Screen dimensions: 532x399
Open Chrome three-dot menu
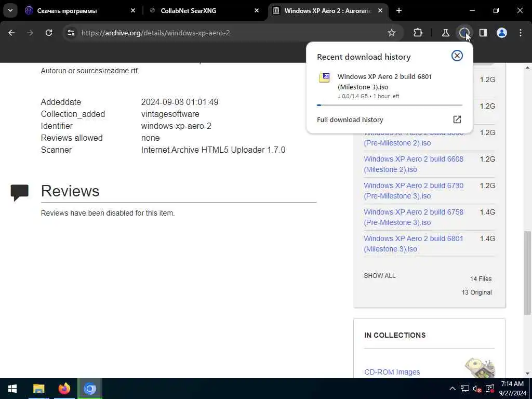click(x=521, y=33)
